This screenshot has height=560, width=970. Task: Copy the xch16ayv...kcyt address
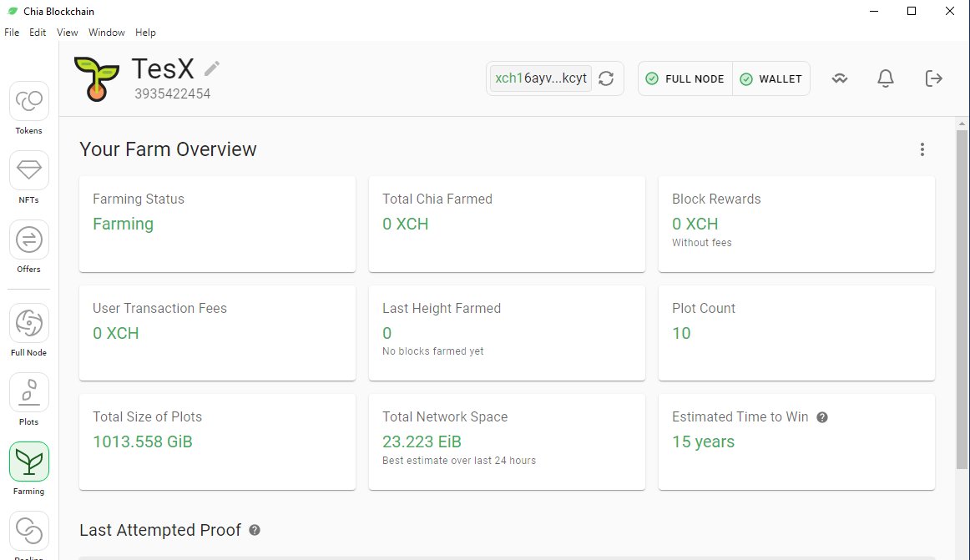(x=541, y=78)
